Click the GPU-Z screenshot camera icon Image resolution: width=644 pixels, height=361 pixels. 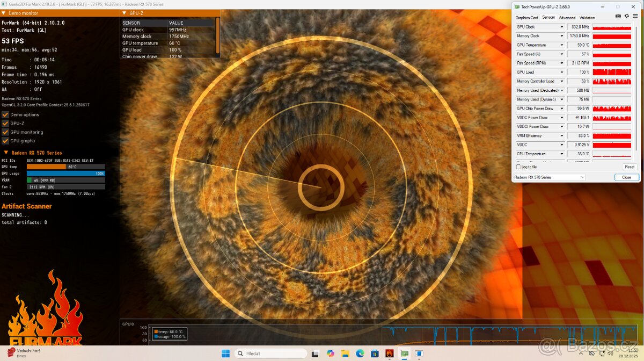click(x=618, y=16)
